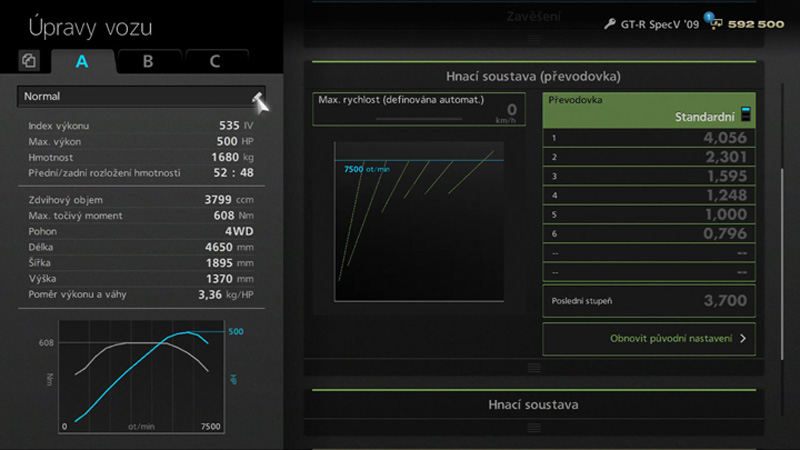Click the blue gearbox selector icon beside Standardní
800x450 pixels.
click(744, 115)
